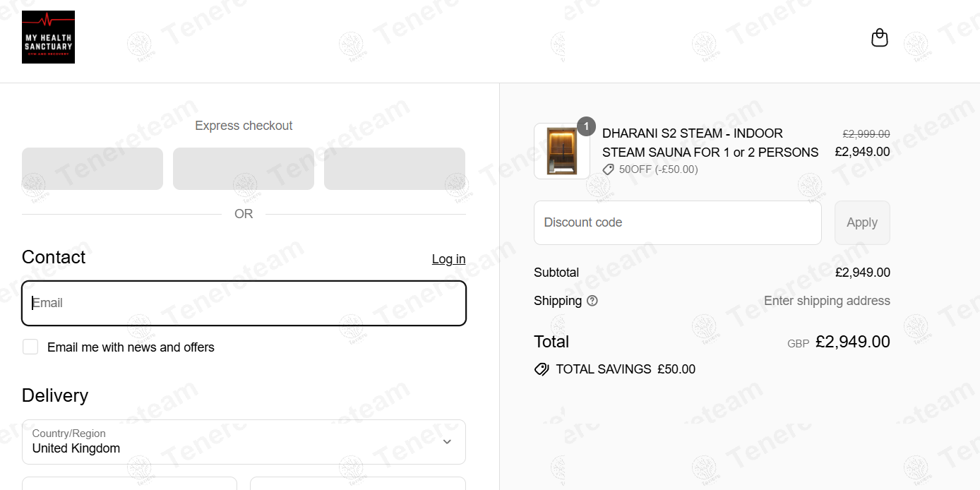Focus the Discount code field
The height and width of the screenshot is (490, 980).
(x=678, y=222)
